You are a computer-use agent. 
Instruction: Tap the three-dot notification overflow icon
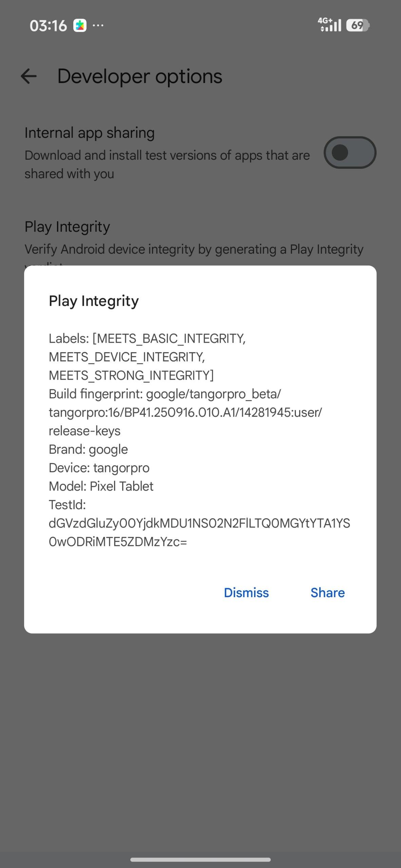point(98,25)
